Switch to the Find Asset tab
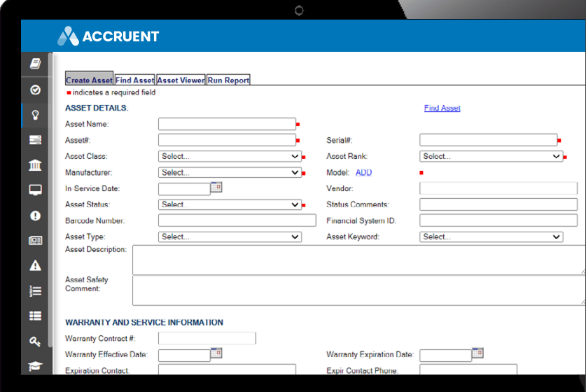The height and width of the screenshot is (392, 586). click(x=134, y=80)
